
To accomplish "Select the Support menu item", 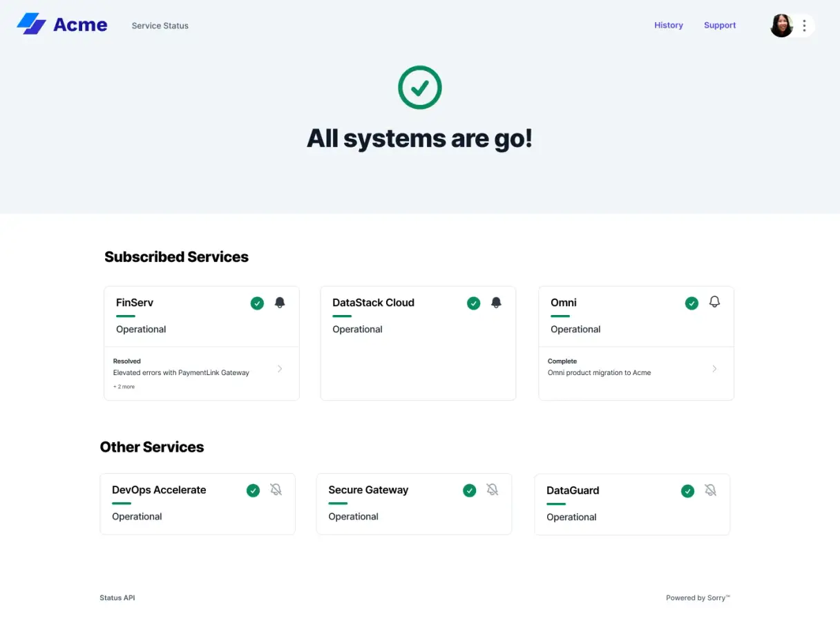I will tap(719, 26).
